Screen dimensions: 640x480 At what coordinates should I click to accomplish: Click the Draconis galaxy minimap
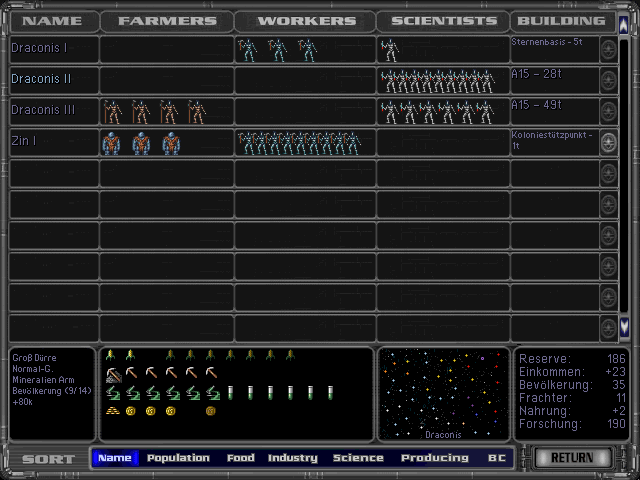coord(443,393)
